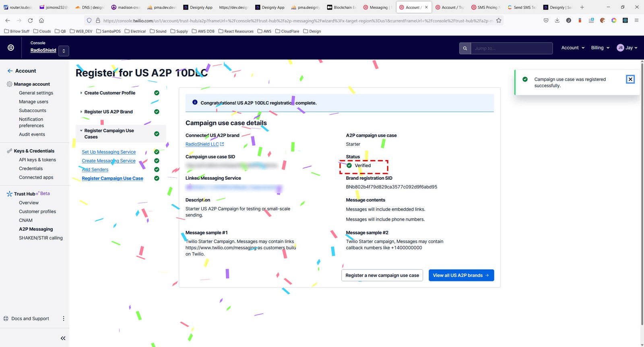644x347 pixels.
Task: Open a new browser tab with plus
Action: [x=582, y=7]
